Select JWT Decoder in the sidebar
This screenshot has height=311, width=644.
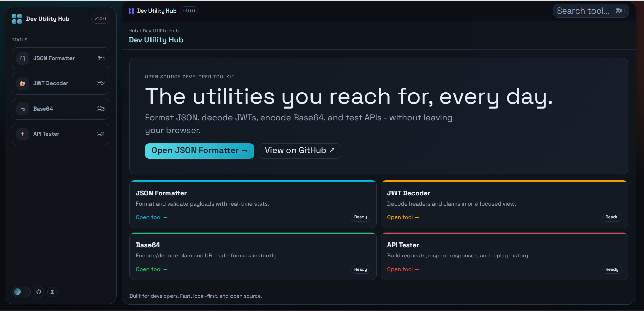click(x=61, y=83)
